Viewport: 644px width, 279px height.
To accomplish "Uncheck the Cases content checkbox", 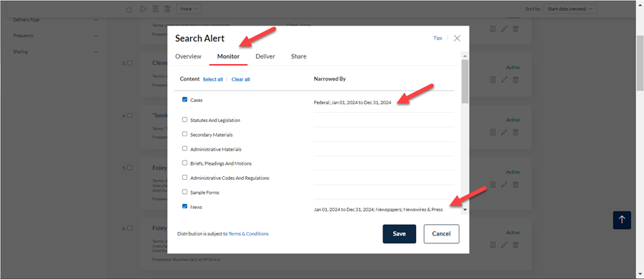I will 185,99.
